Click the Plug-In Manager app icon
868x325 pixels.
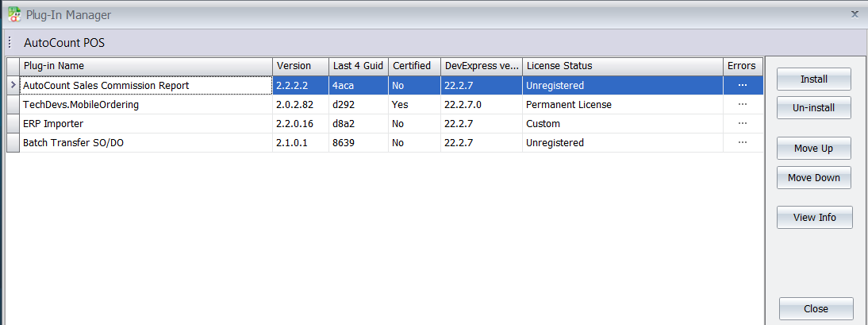[14, 14]
